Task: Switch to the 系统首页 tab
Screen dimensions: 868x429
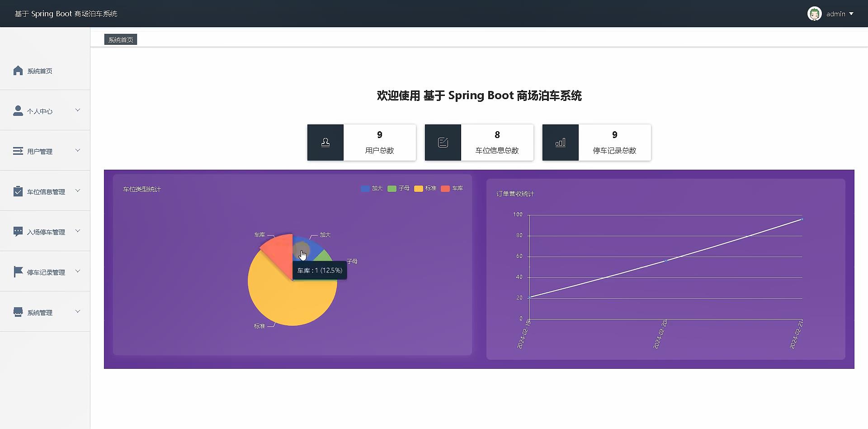Action: coord(120,39)
